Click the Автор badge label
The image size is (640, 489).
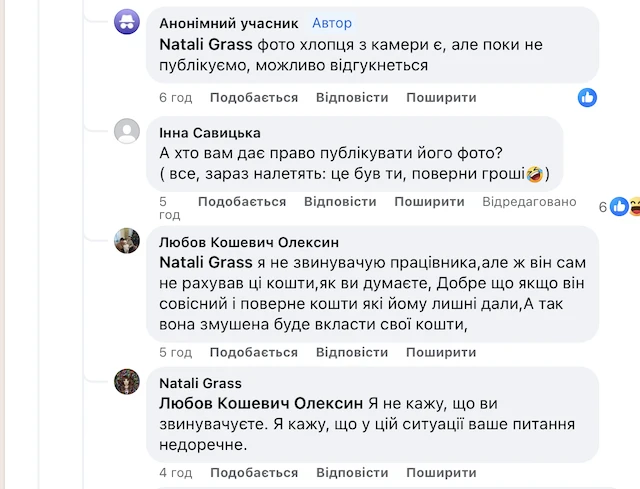tap(332, 23)
